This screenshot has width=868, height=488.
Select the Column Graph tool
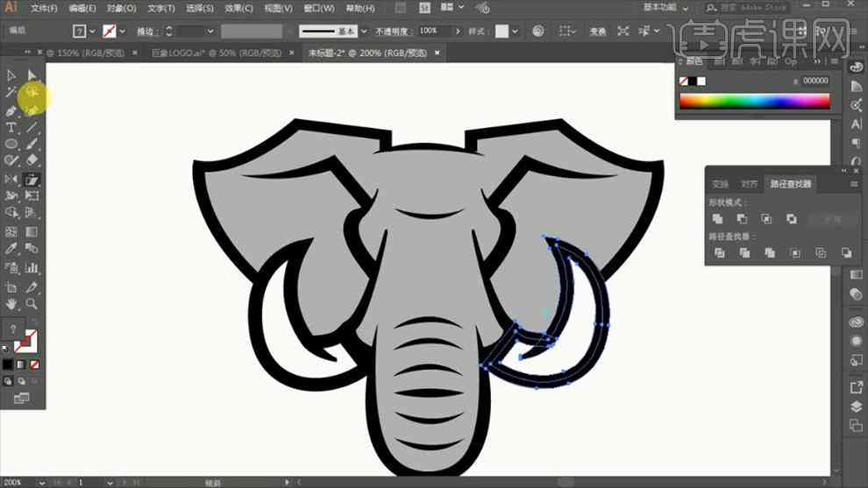point(32,268)
